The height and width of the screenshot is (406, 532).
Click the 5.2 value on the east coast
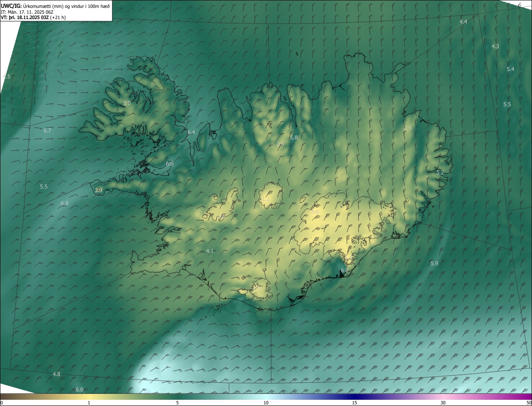(440, 172)
